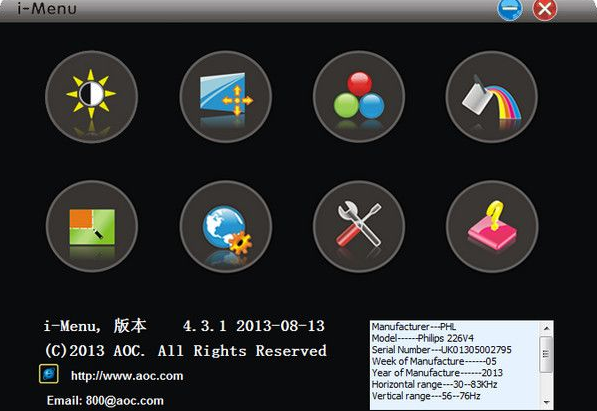Open the OSD Setup globe-with-gear icon
The image size is (597, 411).
[x=225, y=226]
